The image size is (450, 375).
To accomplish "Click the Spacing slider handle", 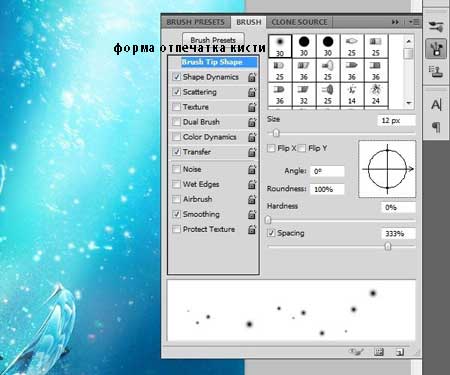I will coord(388,246).
